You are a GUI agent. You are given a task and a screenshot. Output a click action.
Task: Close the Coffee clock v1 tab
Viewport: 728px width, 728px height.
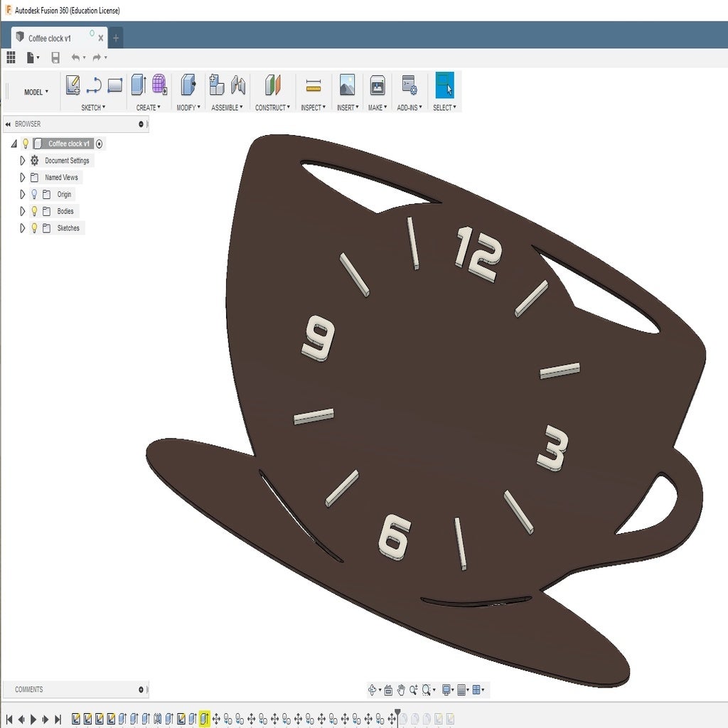click(101, 38)
